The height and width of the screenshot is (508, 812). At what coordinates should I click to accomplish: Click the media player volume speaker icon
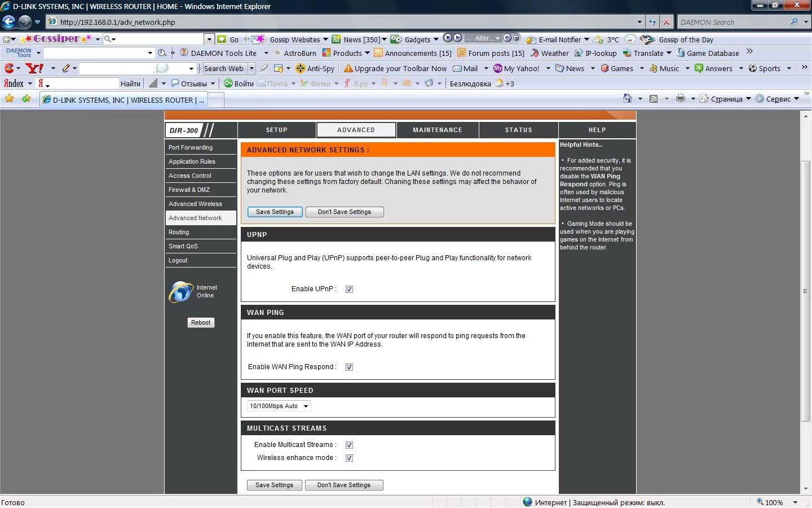[507, 38]
